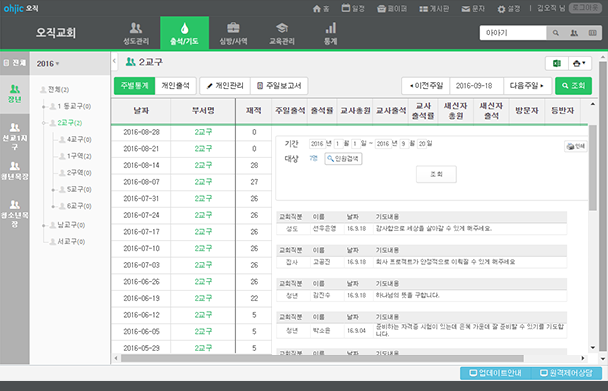This screenshot has height=391, width=608.
Task: Expand the 1 동교구 tree node
Action: pyautogui.click(x=44, y=106)
